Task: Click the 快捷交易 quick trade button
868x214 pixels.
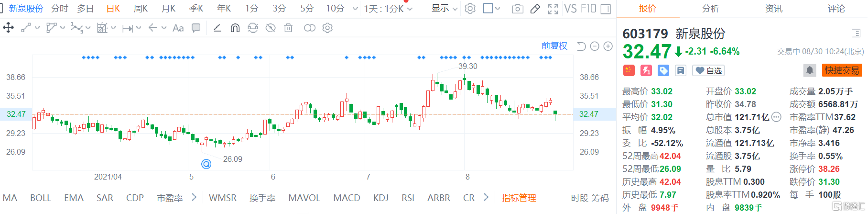Action: coord(842,70)
